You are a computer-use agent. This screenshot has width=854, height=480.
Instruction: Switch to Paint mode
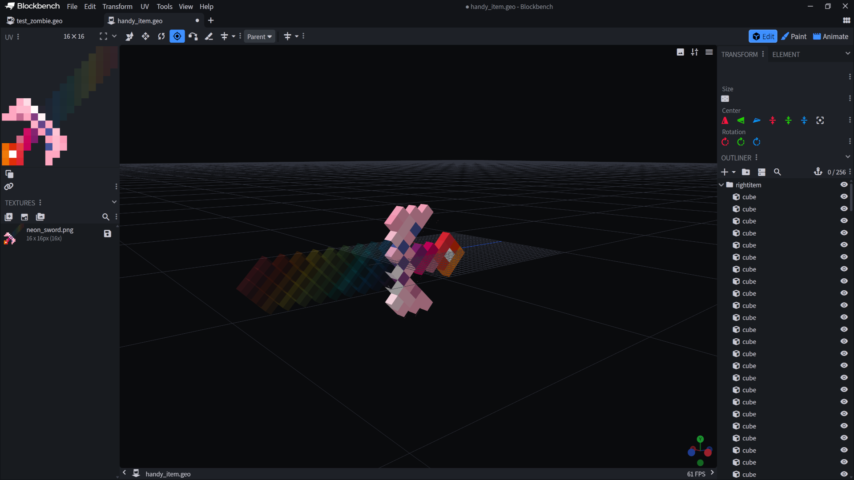794,37
